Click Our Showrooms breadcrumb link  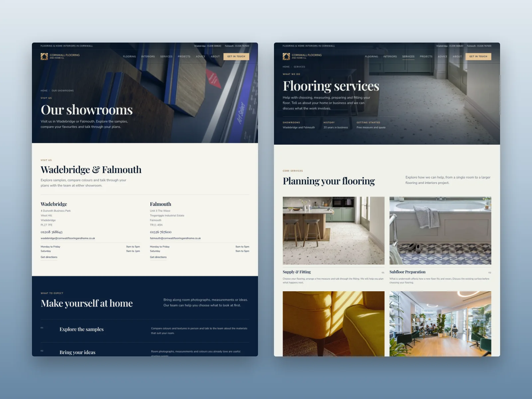63,90
